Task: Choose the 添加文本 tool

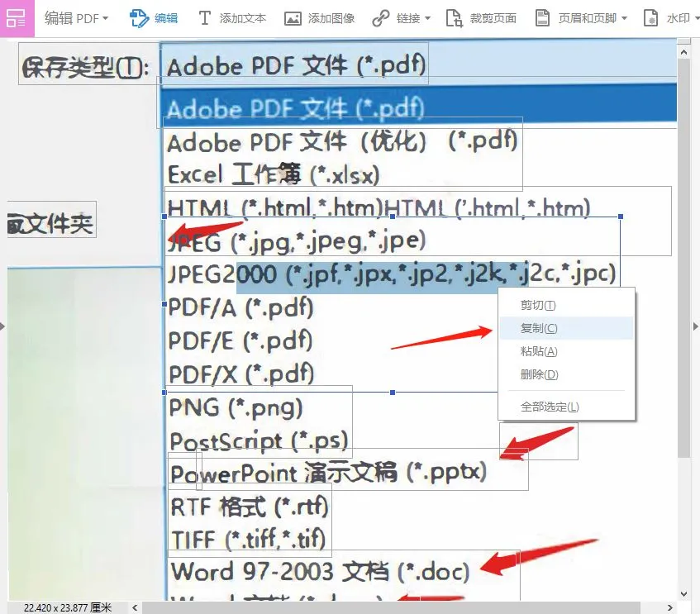Action: click(x=232, y=18)
